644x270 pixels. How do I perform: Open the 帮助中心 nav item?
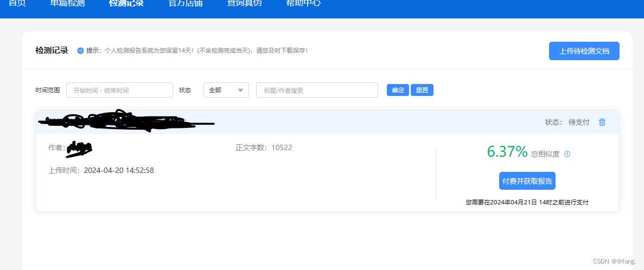coord(303,3)
